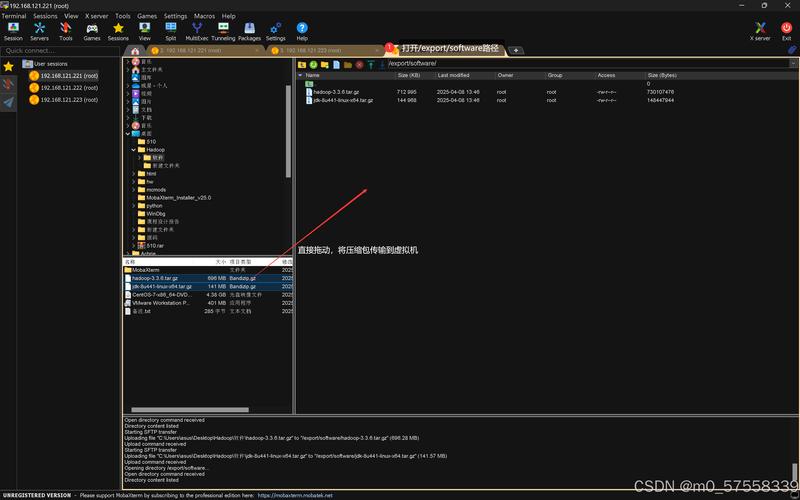Go to the home tab
The image size is (800, 500).
coord(135,51)
